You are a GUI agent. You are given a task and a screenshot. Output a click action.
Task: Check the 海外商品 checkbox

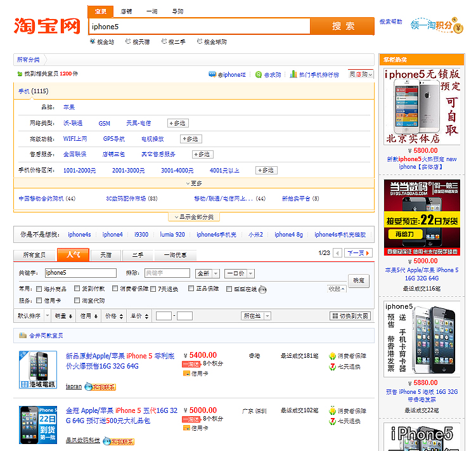[x=39, y=289]
